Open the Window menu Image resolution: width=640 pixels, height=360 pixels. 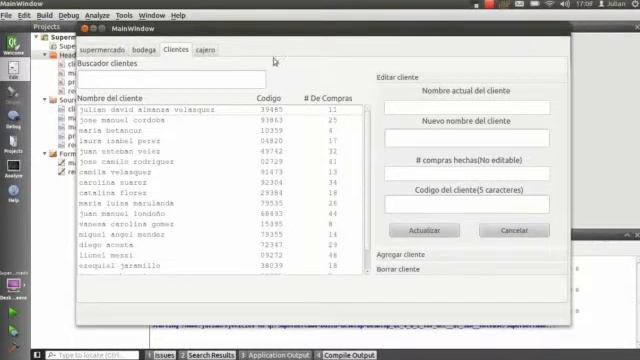(x=151, y=16)
